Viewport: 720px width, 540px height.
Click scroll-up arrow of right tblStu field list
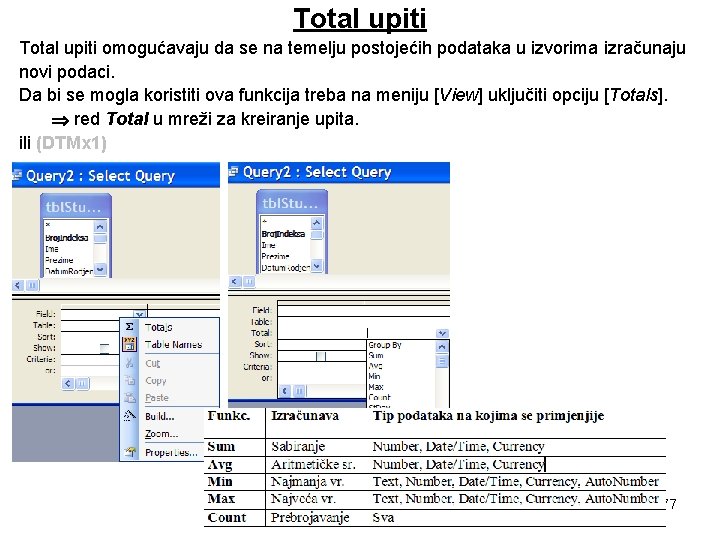point(316,223)
